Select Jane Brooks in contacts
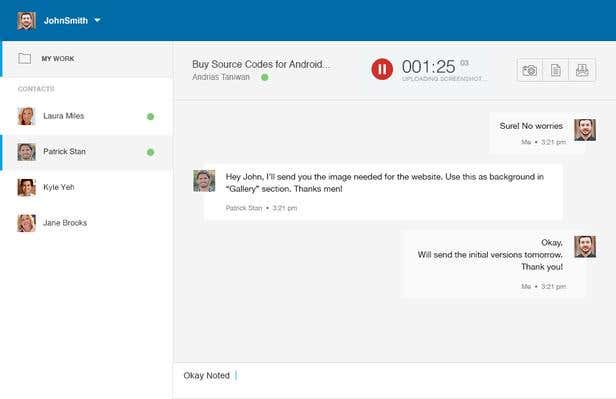 point(86,223)
